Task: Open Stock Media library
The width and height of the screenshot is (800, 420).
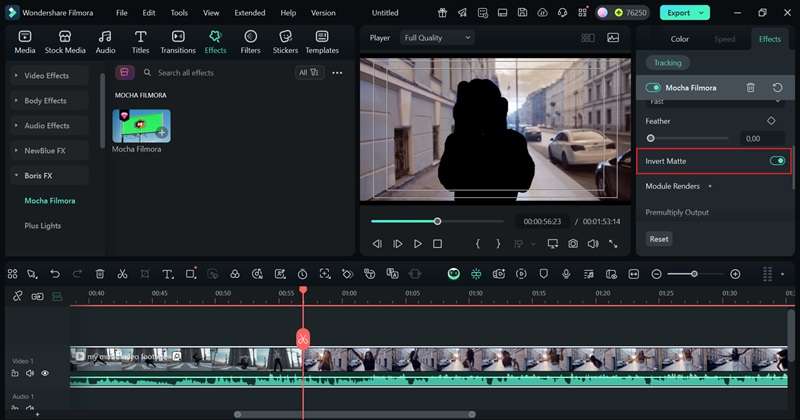Action: tap(65, 42)
